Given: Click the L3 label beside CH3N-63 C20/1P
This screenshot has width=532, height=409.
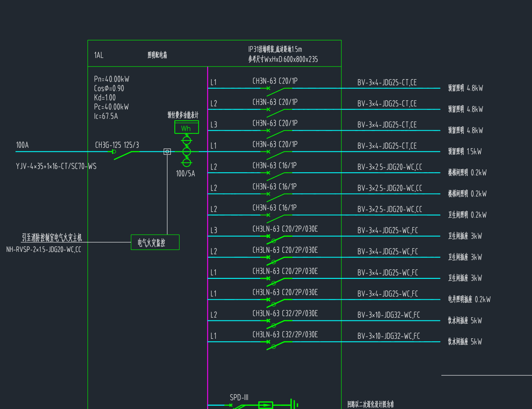Looking at the screenshot, I should [214, 124].
